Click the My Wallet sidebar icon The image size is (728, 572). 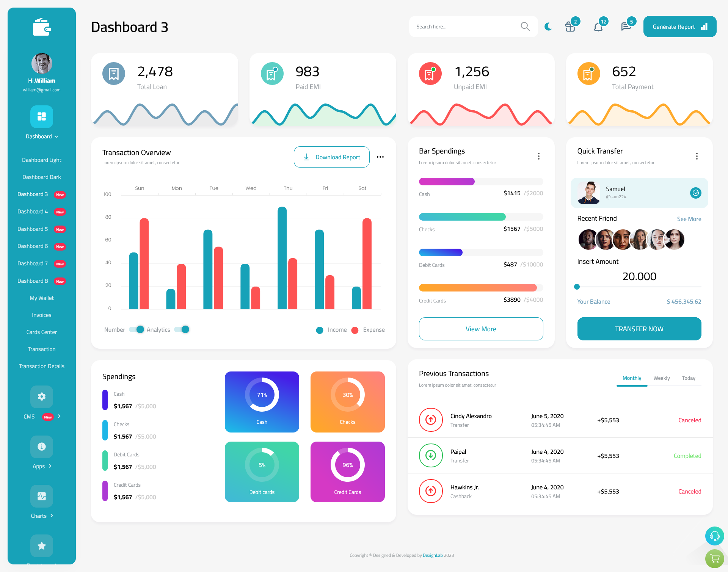[41, 297]
